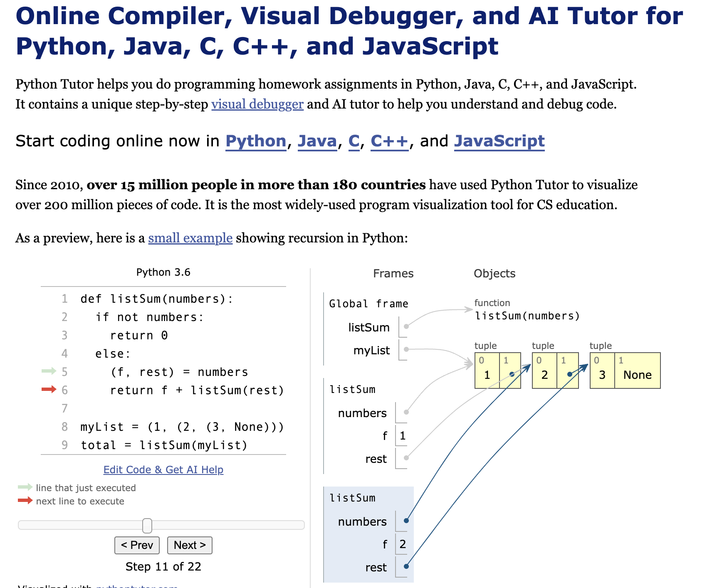Click line number 7 in code gutter
The image size is (717, 588).
pyautogui.click(x=64, y=409)
